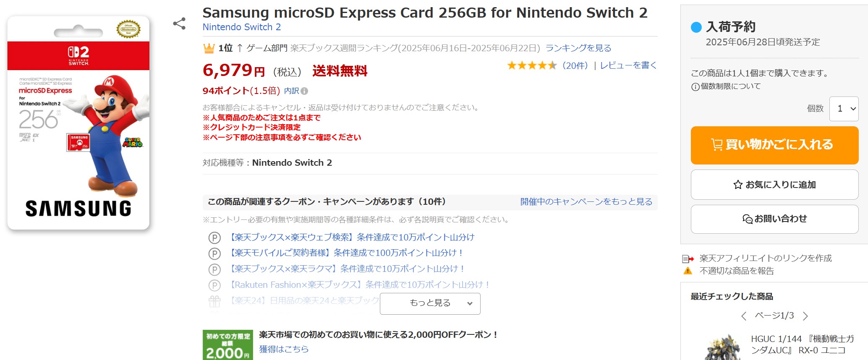Image resolution: width=868 pixels, height=360 pixels.
Task: Click お気に入りに追加 favorite button
Action: pyautogui.click(x=774, y=185)
